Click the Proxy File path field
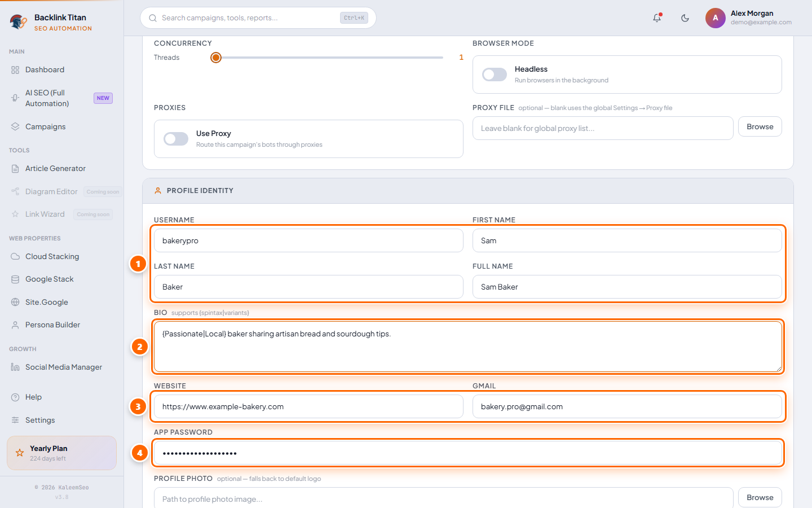812x508 pixels. click(x=603, y=128)
